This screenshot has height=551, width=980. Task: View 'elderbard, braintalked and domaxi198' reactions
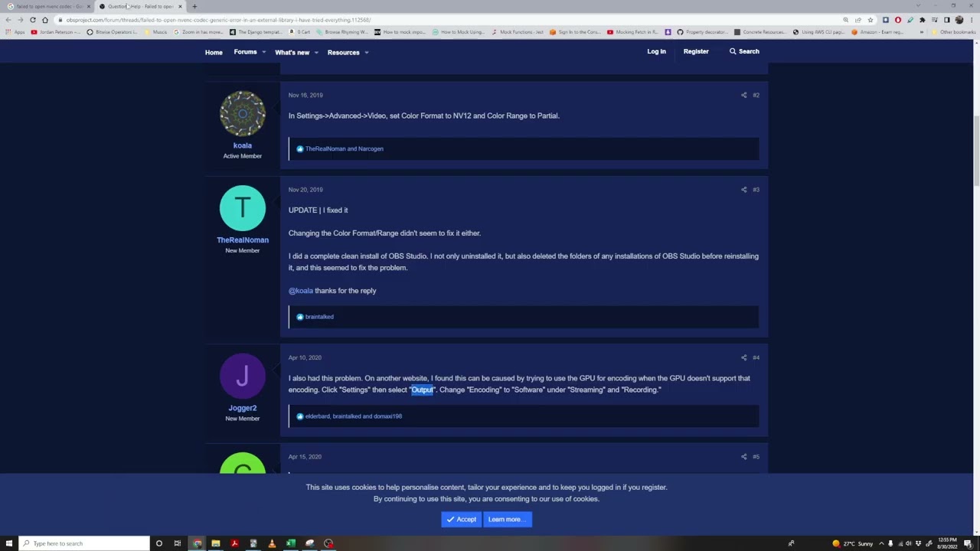(354, 416)
